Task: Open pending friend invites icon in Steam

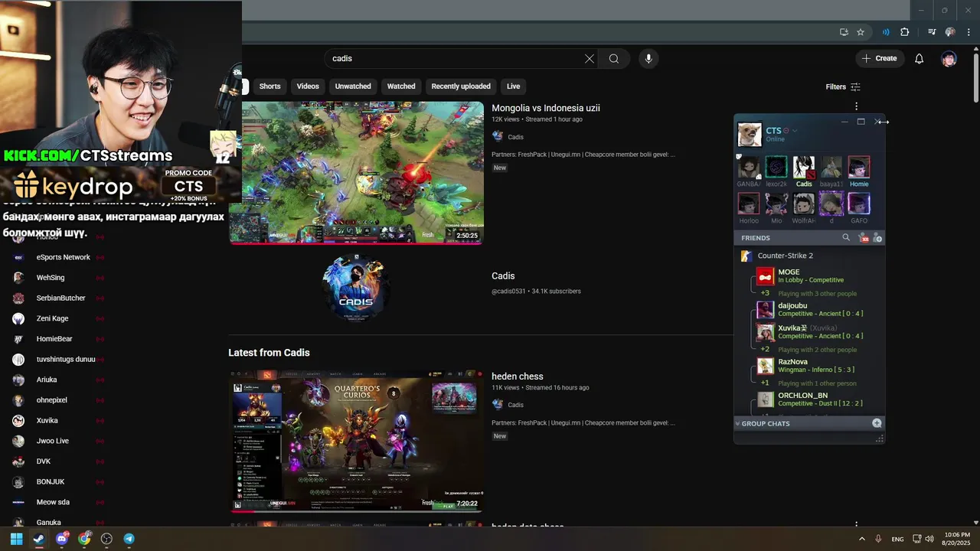Action: [x=863, y=238]
